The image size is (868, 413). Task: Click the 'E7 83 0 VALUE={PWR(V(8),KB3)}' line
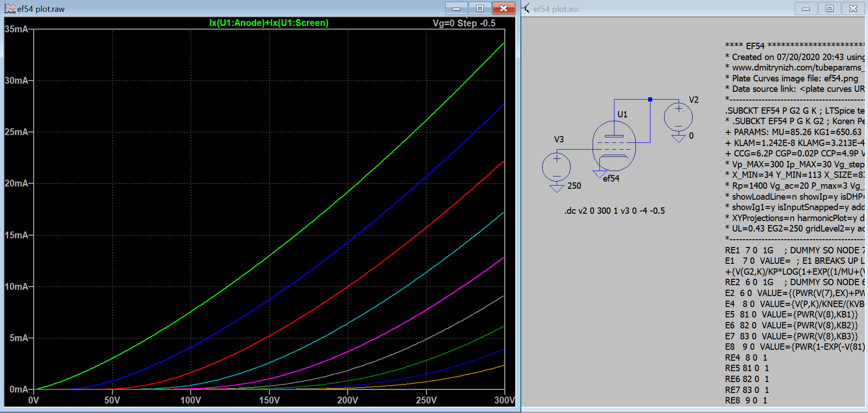[x=792, y=336]
